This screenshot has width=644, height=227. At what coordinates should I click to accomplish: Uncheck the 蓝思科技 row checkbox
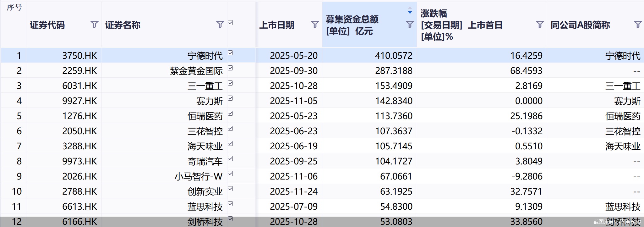point(230,204)
